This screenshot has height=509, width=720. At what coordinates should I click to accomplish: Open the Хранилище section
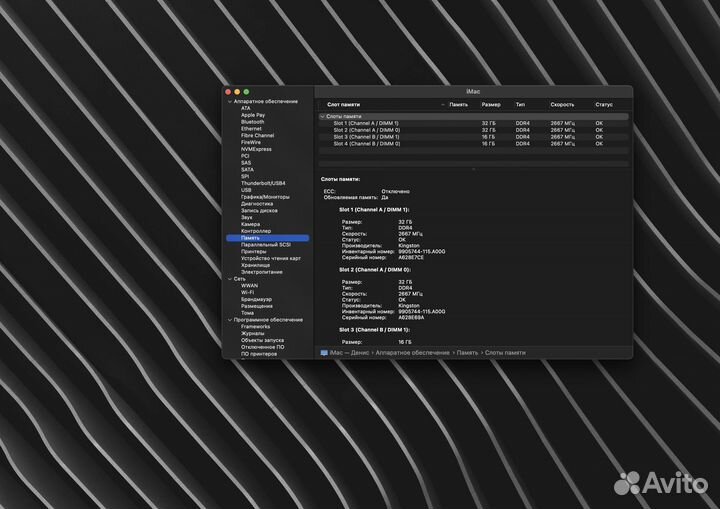tap(255, 265)
